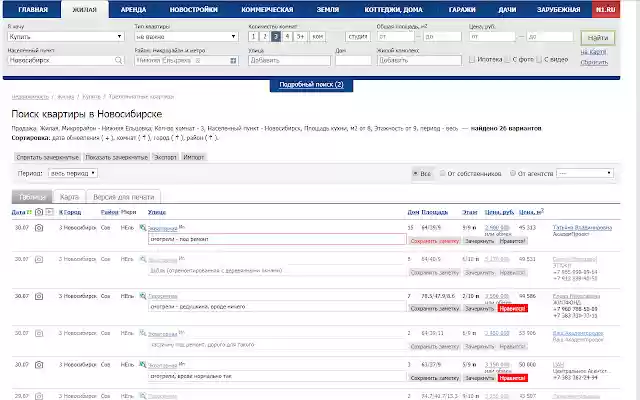Click the Сбросить link
The height and width of the screenshot is (400, 640).
tap(594, 62)
